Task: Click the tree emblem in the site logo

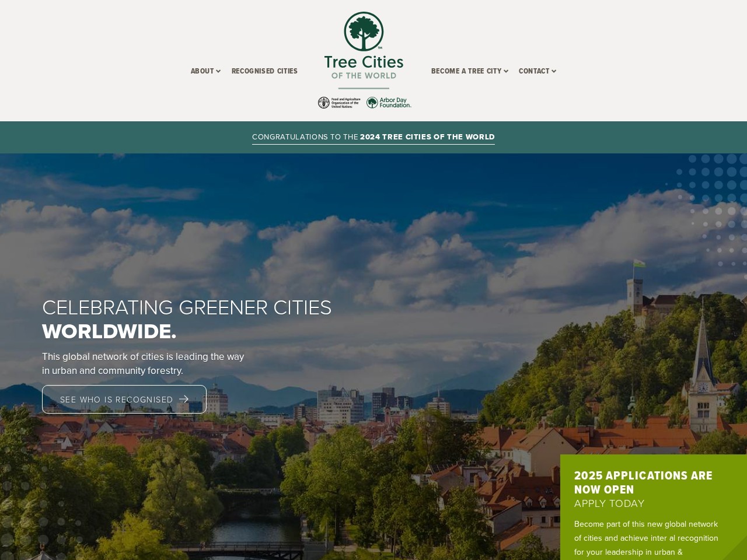Action: click(364, 32)
